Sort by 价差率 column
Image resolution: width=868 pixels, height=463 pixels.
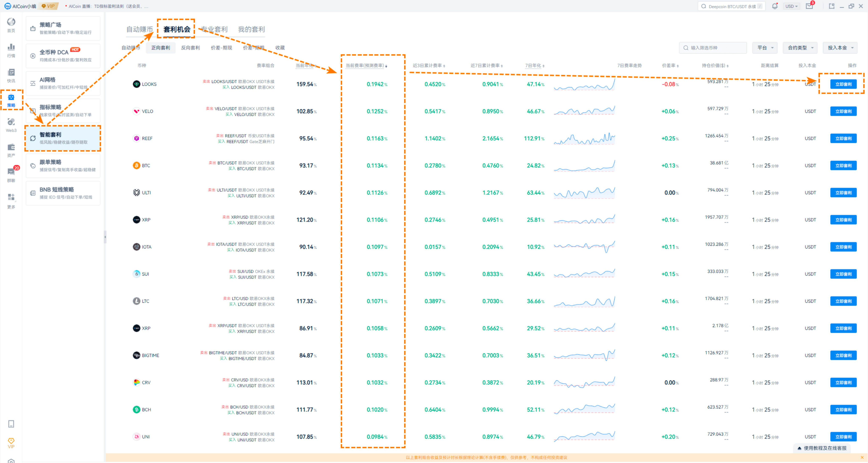(x=670, y=66)
